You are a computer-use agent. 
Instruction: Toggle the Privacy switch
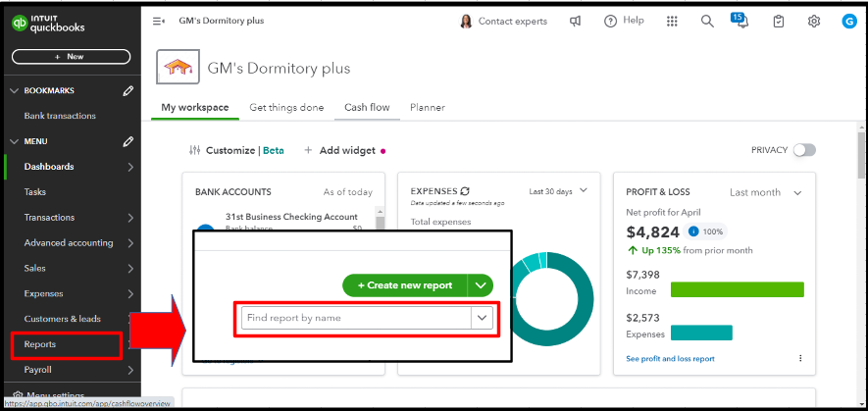pyautogui.click(x=804, y=150)
